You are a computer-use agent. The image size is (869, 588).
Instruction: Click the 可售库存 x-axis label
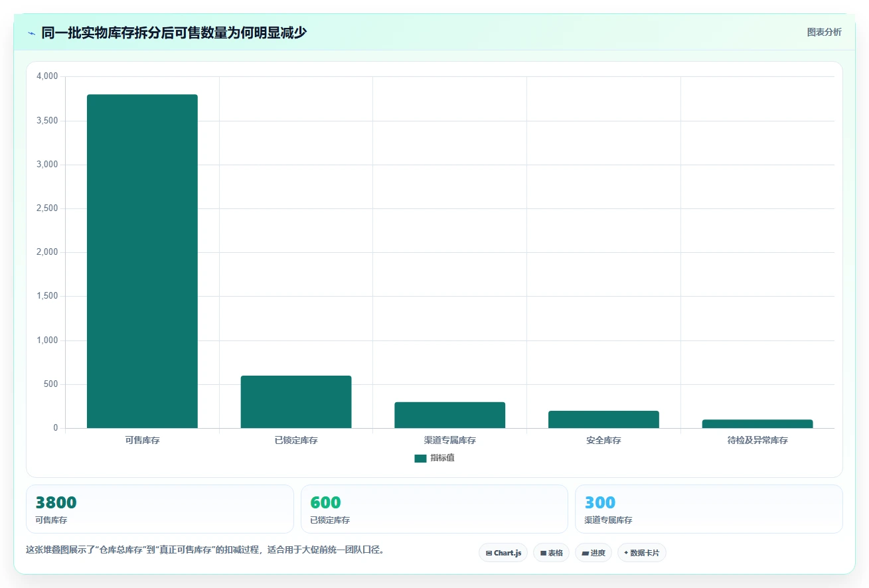tap(142, 440)
